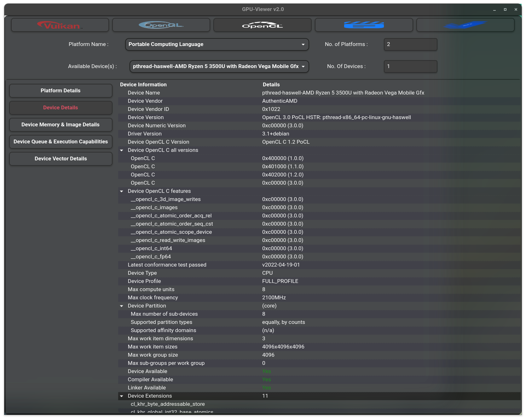The height and width of the screenshot is (420, 526).
Task: Open the GPU-Viewer window close icon
Action: [516, 9]
